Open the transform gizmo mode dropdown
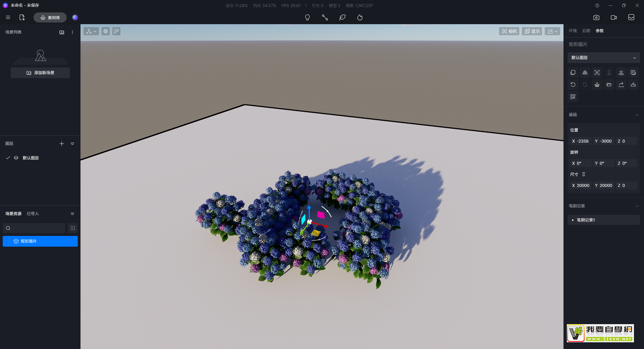This screenshot has height=349, width=644. tap(91, 31)
